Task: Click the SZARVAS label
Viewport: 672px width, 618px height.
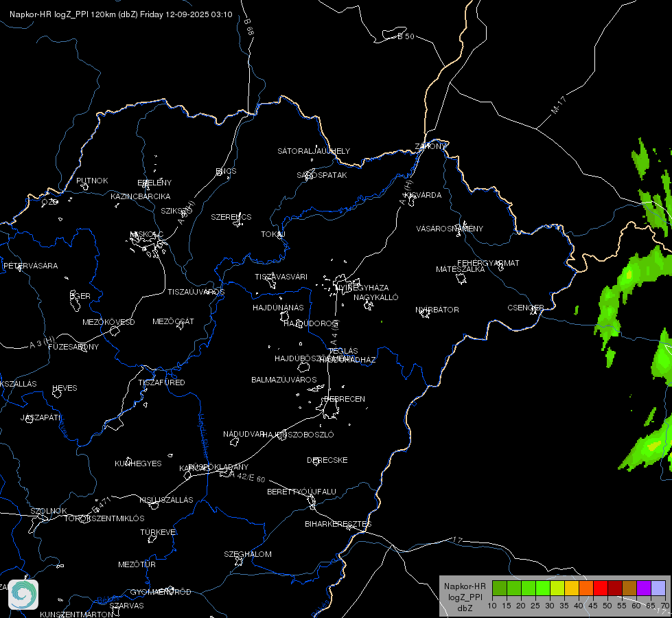Action: [x=126, y=606]
